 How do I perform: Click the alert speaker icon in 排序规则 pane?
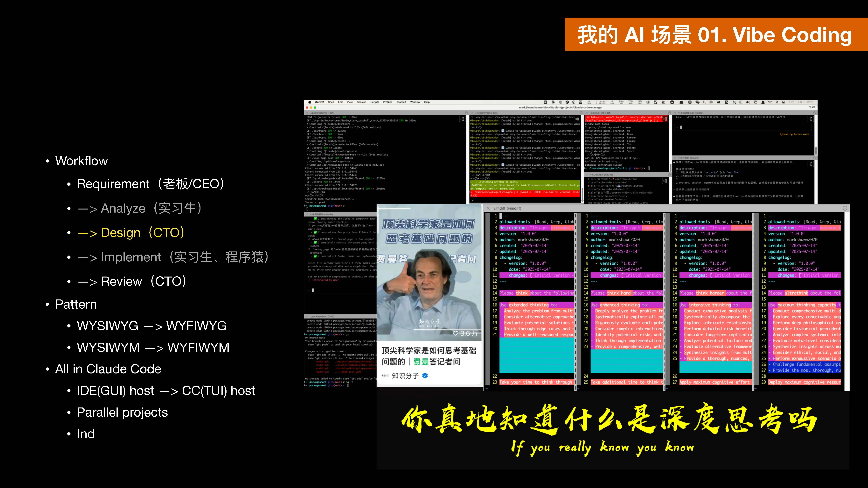pos(810,164)
